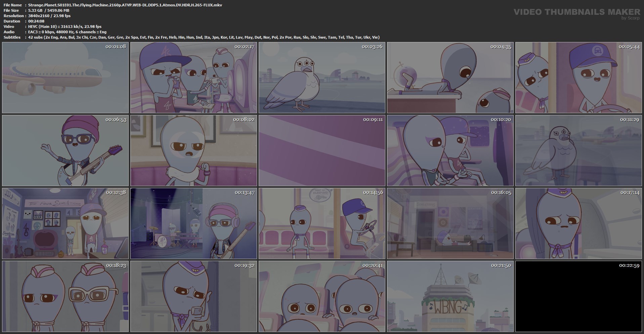This screenshot has height=334, width=644.
Task: Open the thumbnail timestamped 00:19:32
Action: click(194, 296)
